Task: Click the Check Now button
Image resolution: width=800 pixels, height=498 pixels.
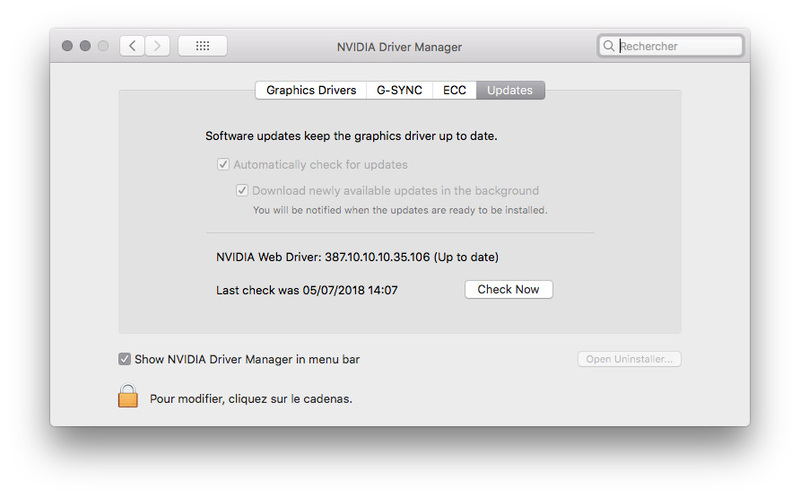Action: tap(508, 289)
